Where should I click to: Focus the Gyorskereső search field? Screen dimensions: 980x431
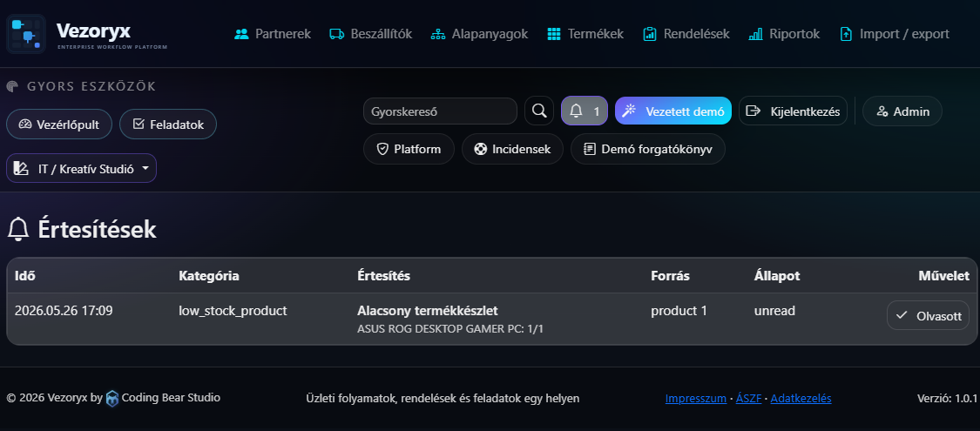(x=440, y=111)
